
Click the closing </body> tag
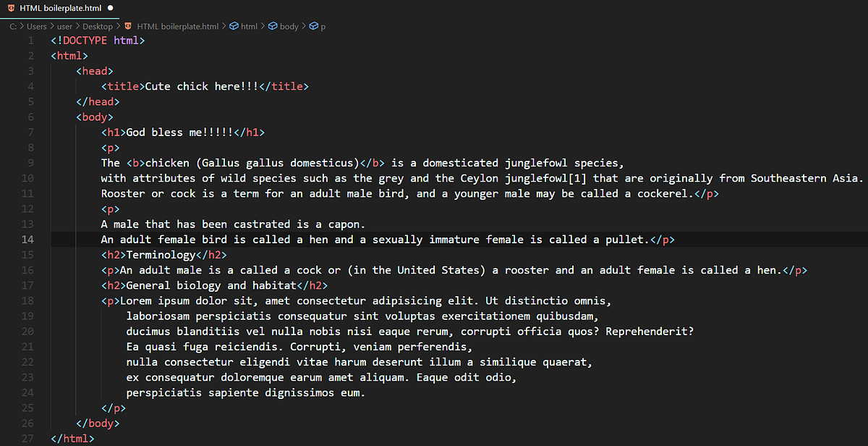tap(98, 423)
